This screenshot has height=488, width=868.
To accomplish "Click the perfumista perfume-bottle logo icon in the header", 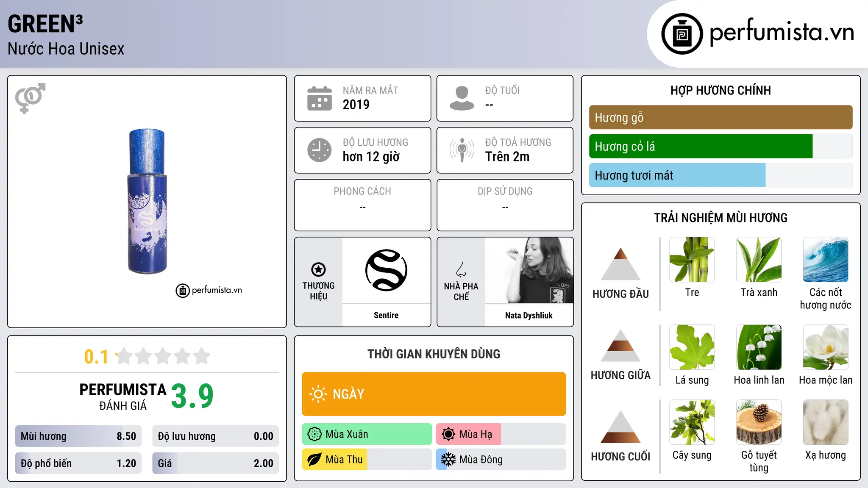I will (682, 34).
